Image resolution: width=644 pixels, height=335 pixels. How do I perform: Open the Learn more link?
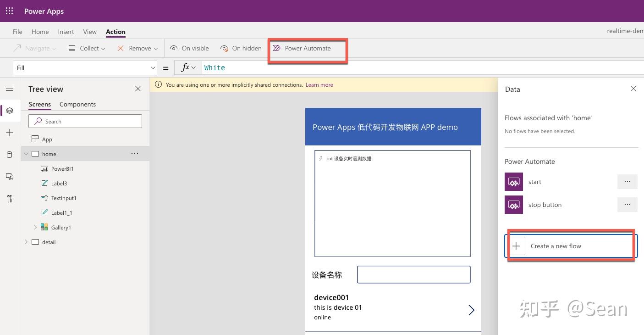coord(319,84)
